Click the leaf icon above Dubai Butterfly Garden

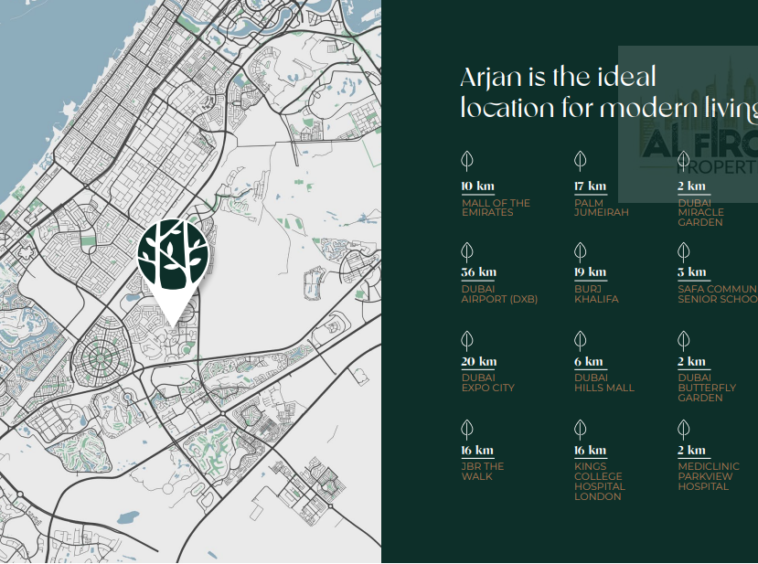click(683, 341)
